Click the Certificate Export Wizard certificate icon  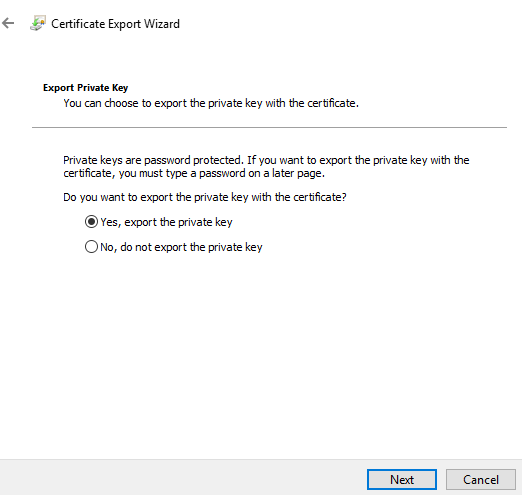38,23
